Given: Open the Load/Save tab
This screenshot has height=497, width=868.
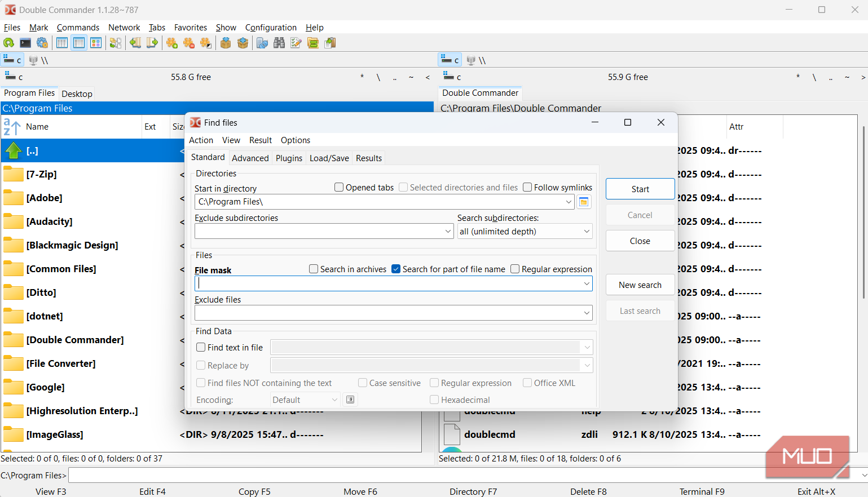Looking at the screenshot, I should (329, 158).
